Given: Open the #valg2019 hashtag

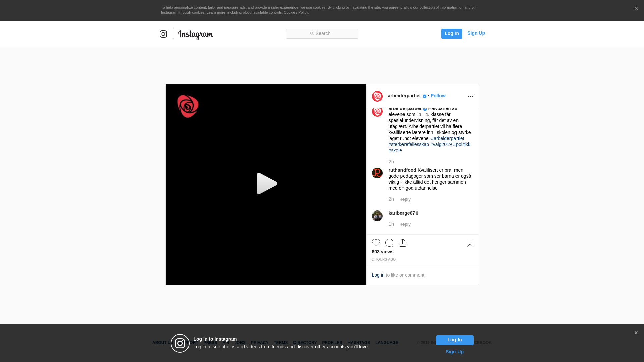Looking at the screenshot, I should pos(441,144).
